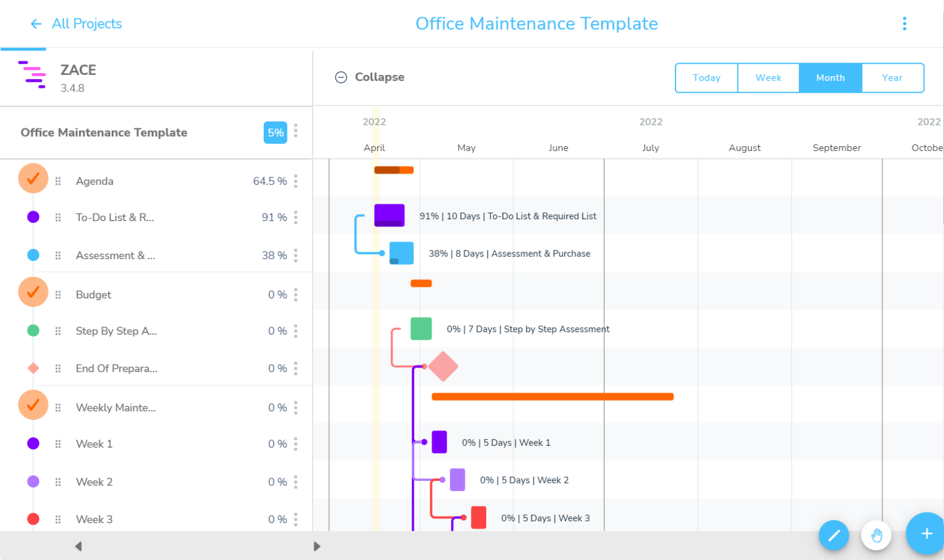Viewport: 944px width, 560px height.
Task: Click the right scroll arrow below the task list
Action: [x=317, y=546]
